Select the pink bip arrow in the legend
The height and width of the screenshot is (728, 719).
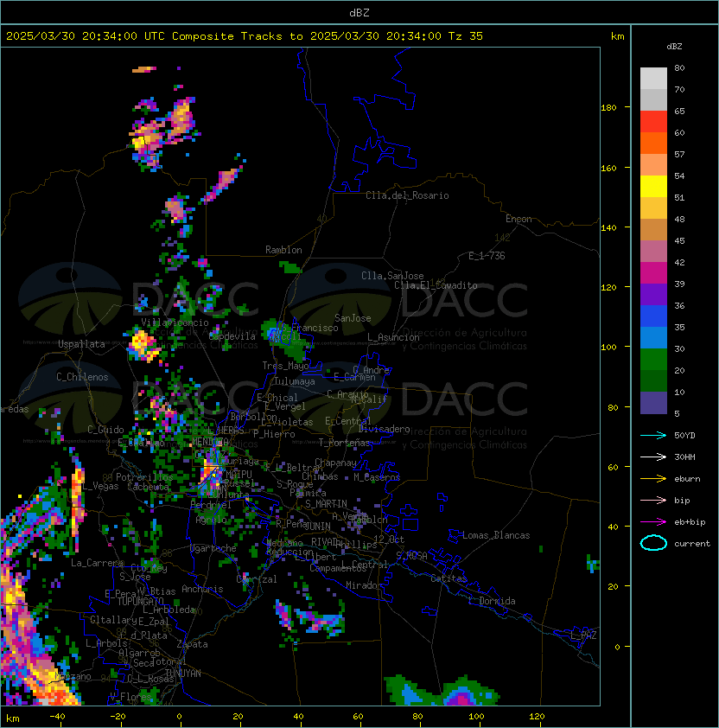coord(653,500)
